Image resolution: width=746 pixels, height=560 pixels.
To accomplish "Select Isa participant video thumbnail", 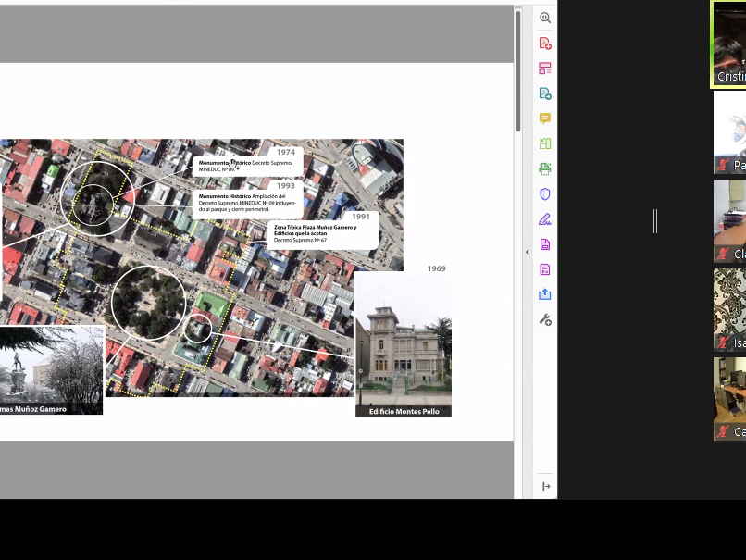I will [x=730, y=310].
